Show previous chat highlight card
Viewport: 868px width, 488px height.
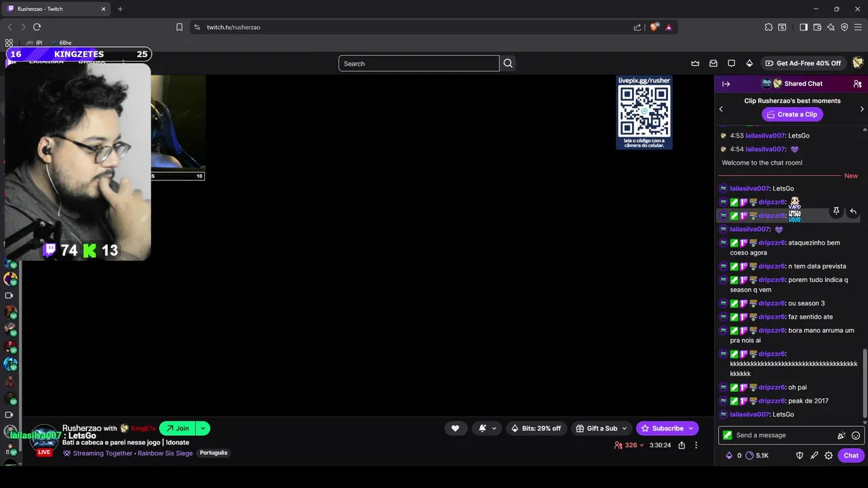[721, 108]
